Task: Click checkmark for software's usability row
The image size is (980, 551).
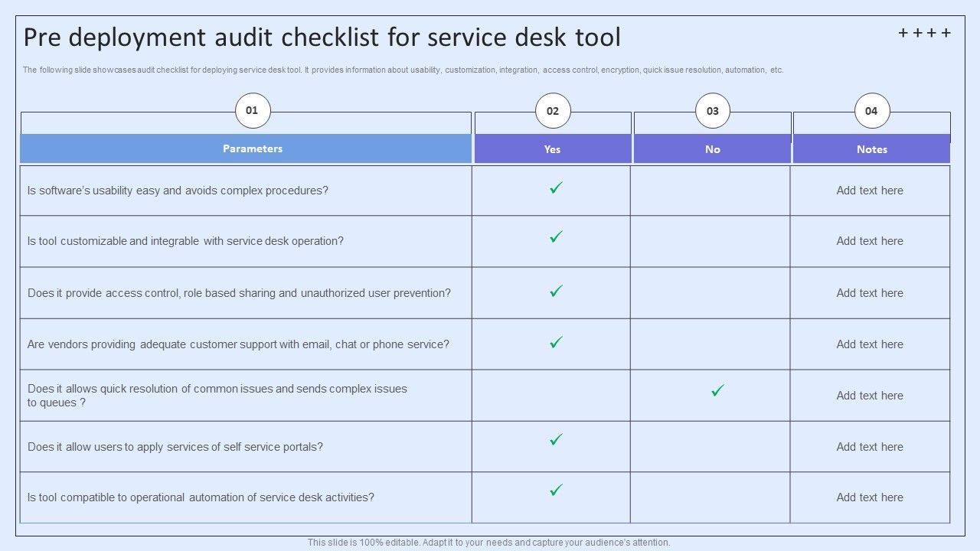Action: 557,187
